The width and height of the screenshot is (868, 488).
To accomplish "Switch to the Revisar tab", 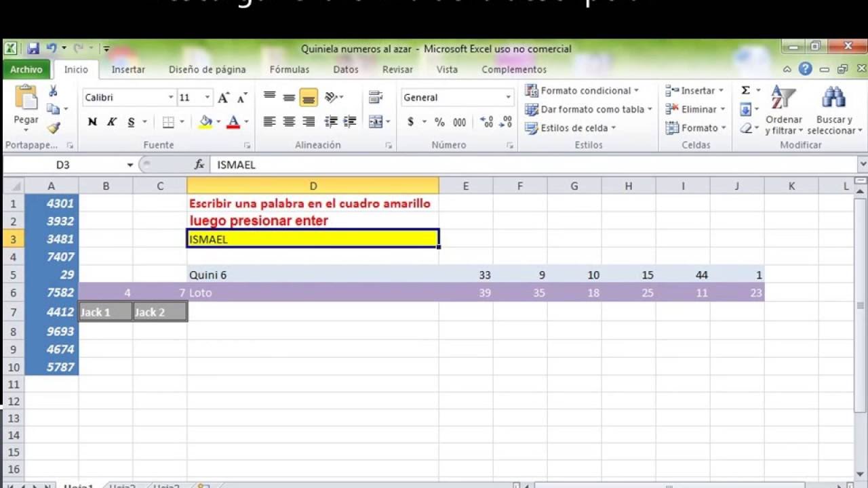I will [397, 69].
